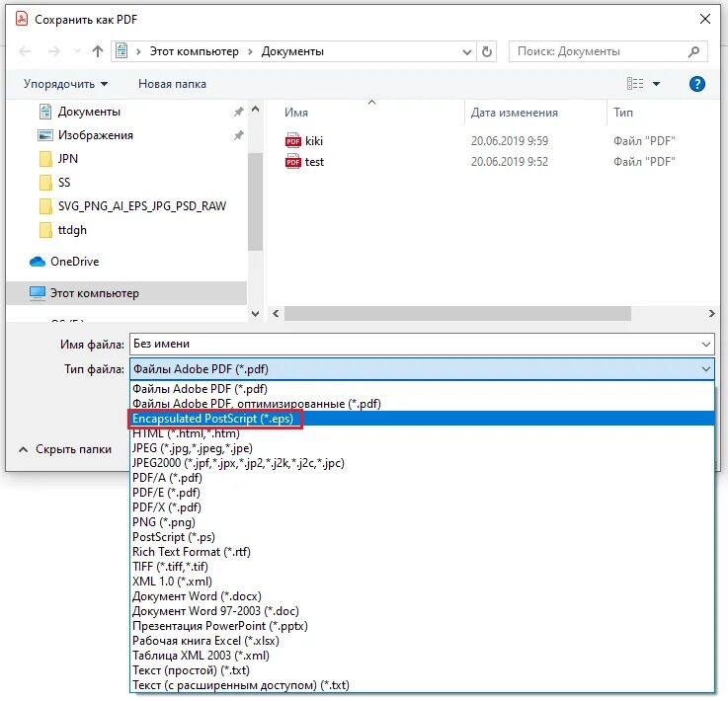Image resolution: width=728 pixels, height=701 pixels.
Task: Choose optimized Adobe PDF оптимизированные option
Action: [x=422, y=404]
